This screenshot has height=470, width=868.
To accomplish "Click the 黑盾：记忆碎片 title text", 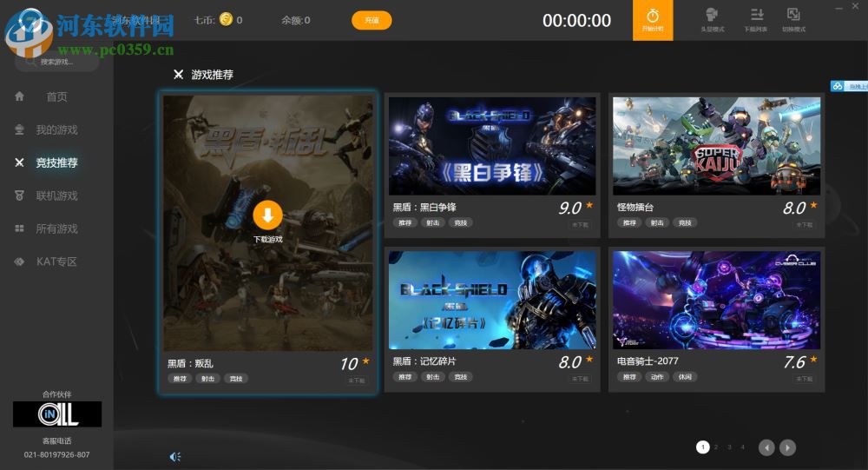I will click(424, 361).
